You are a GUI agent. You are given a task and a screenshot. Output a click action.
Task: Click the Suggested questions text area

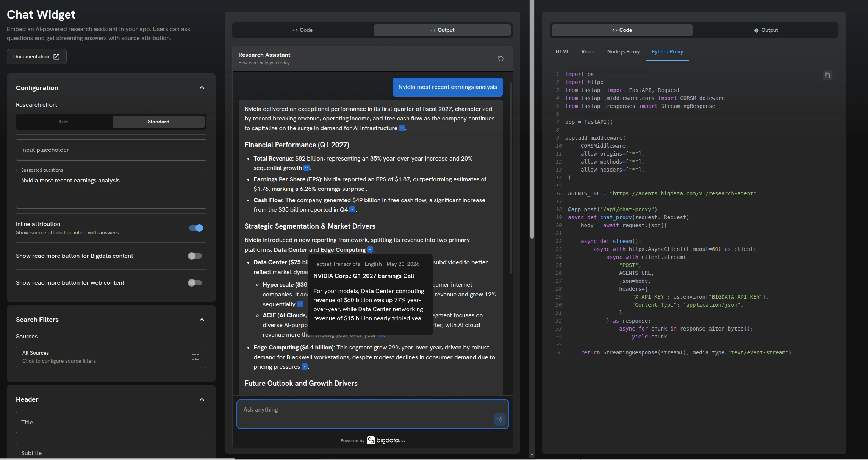(111, 189)
